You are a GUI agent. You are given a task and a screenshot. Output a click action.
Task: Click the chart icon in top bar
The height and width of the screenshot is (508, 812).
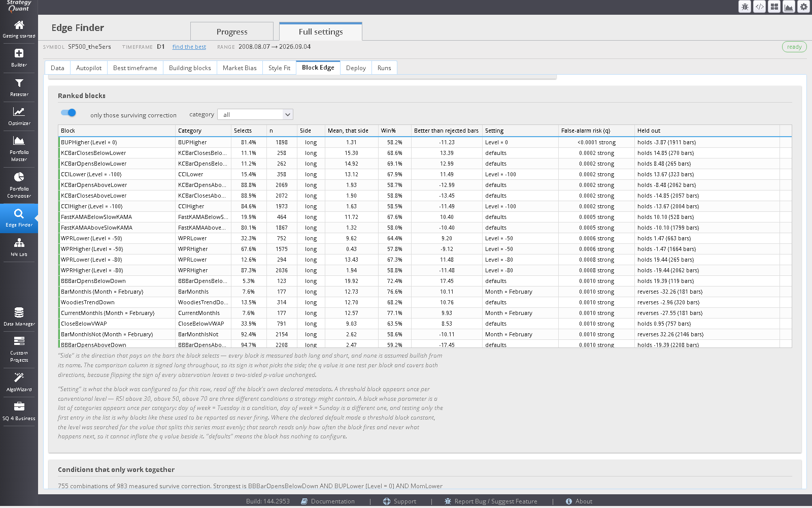(x=789, y=7)
